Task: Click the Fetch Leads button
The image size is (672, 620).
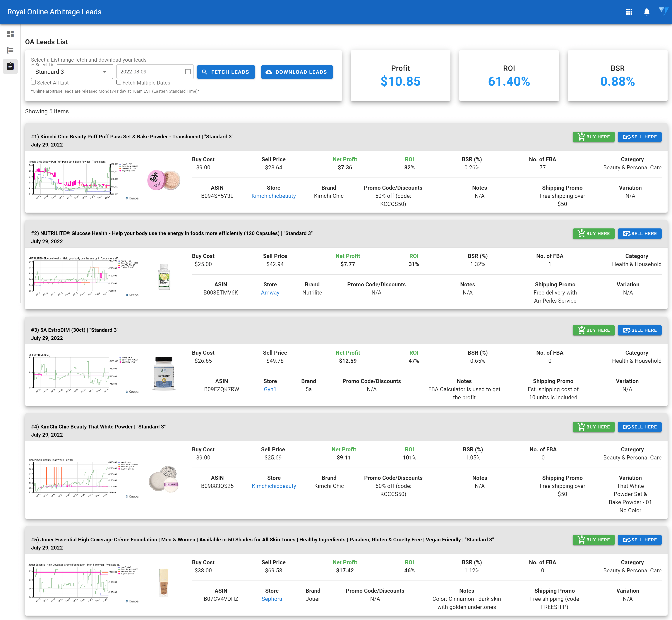Action: (226, 72)
